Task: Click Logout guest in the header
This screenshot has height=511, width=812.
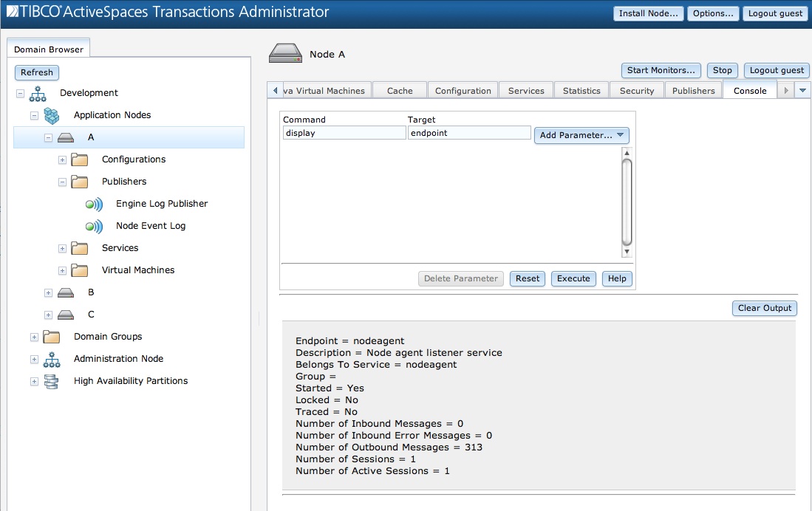Action: click(775, 13)
